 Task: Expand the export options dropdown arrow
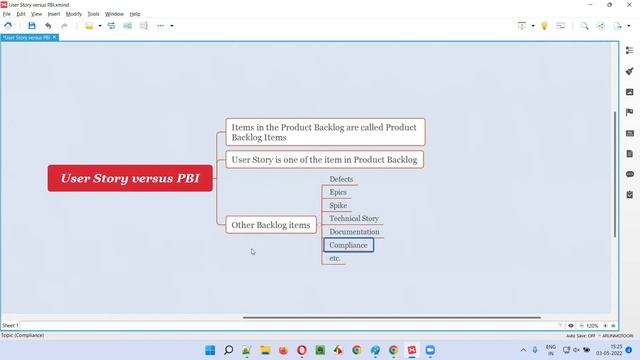coord(629,26)
